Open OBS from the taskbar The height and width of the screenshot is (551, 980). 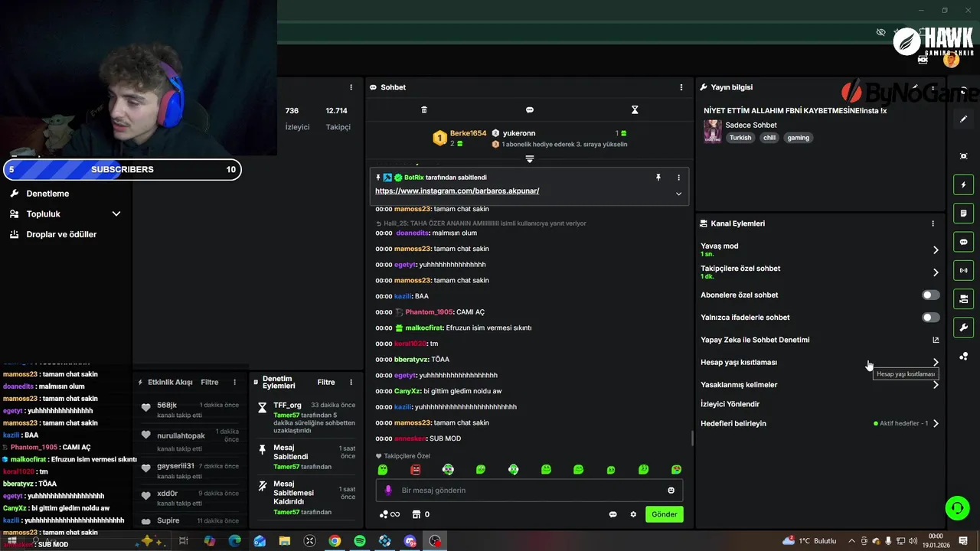coord(436,541)
